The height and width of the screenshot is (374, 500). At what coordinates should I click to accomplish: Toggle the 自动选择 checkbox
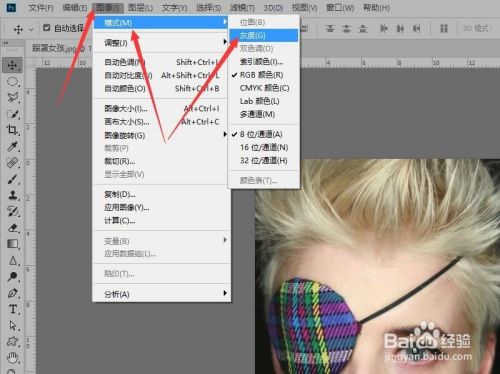(47, 28)
